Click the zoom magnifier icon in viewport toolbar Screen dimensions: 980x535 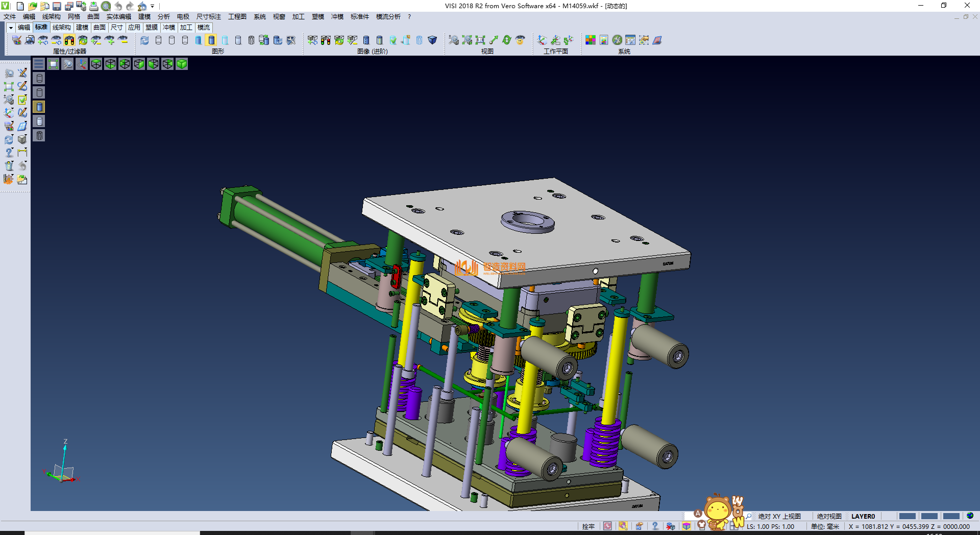[67, 64]
